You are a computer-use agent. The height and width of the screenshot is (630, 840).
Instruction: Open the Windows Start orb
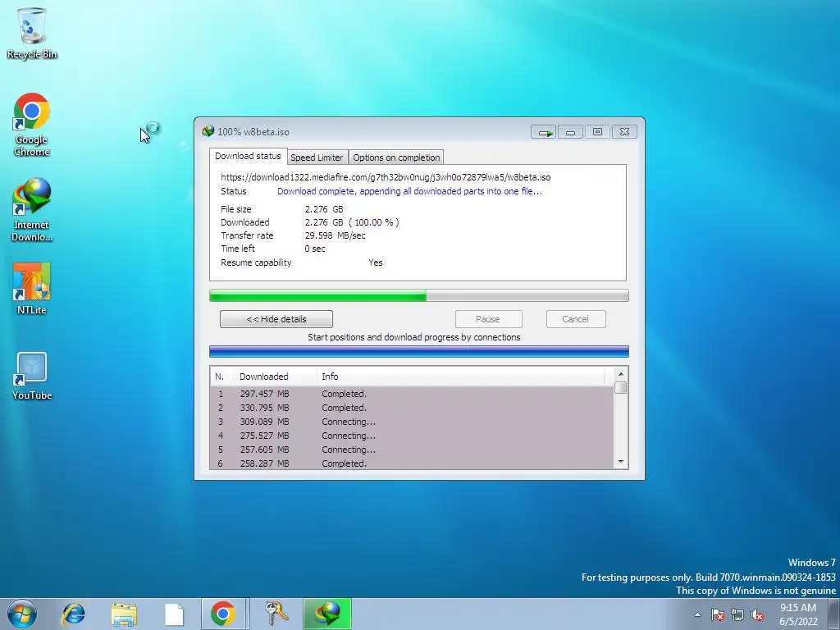click(x=22, y=614)
